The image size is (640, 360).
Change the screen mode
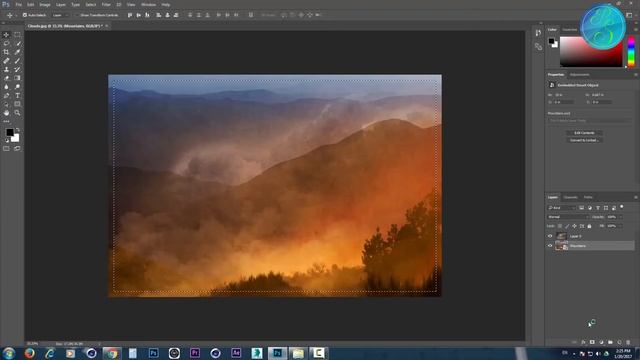[17, 149]
